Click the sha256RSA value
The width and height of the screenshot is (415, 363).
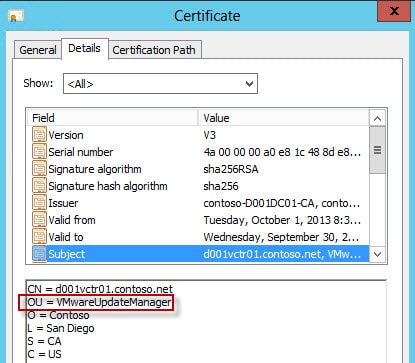[x=231, y=169]
